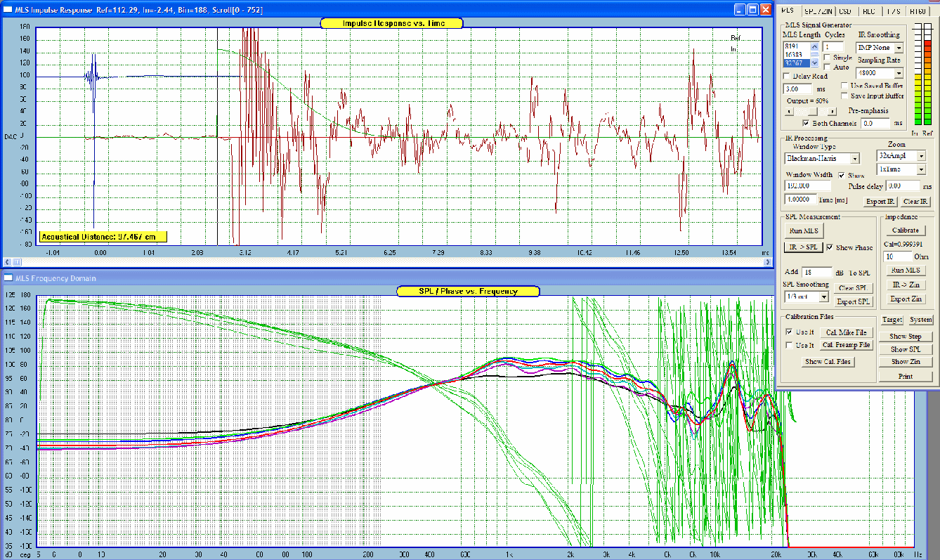The width and height of the screenshot is (940, 560).
Task: Click the Show Step button
Action: click(906, 337)
